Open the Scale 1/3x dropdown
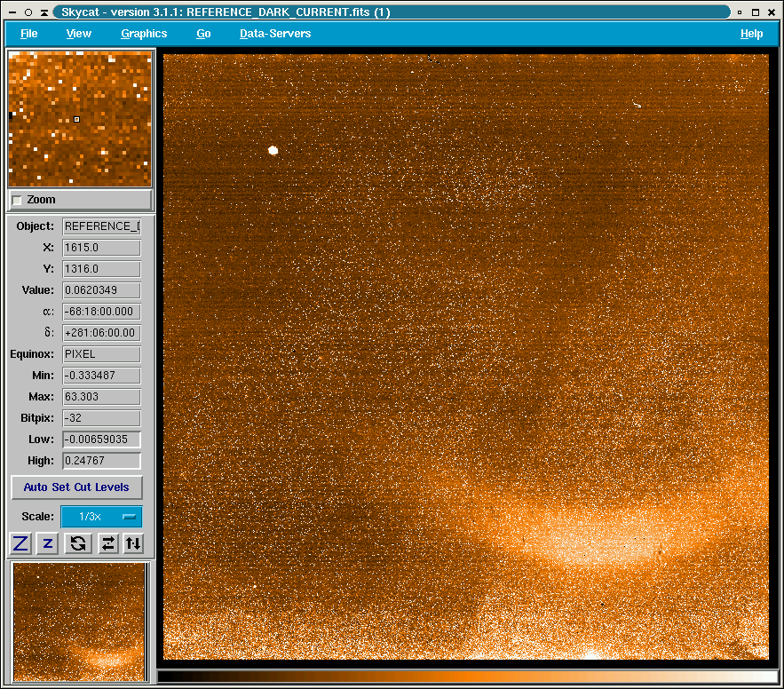 pos(101,517)
